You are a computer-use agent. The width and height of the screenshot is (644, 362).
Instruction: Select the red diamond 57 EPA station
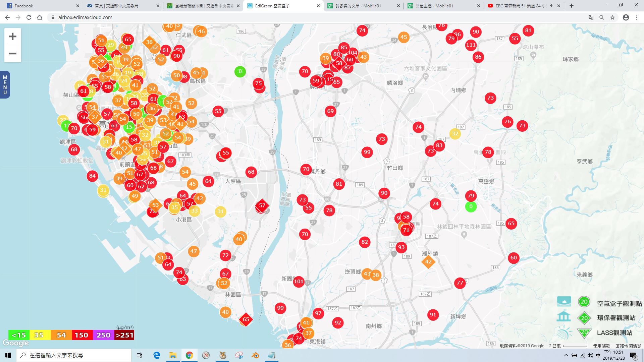coord(262,205)
